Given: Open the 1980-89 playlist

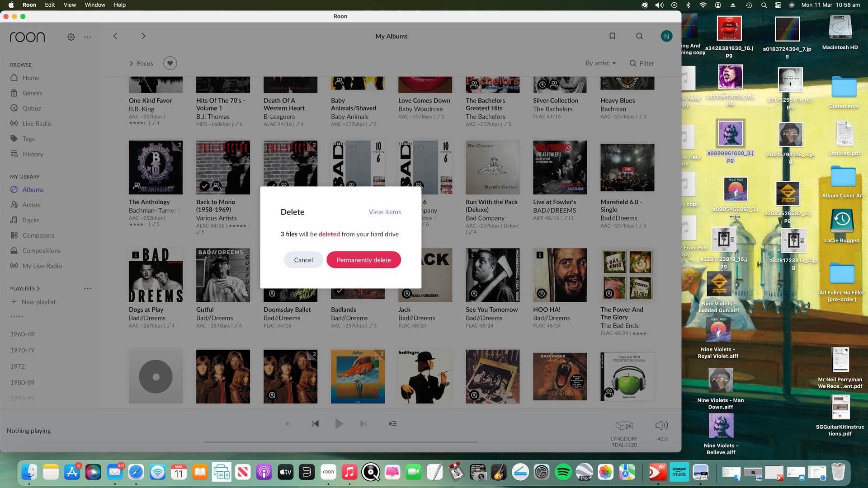Looking at the screenshot, I should tap(23, 382).
